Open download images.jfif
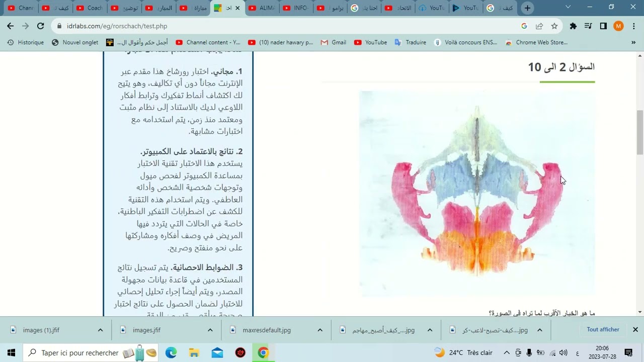 click(x=141, y=330)
